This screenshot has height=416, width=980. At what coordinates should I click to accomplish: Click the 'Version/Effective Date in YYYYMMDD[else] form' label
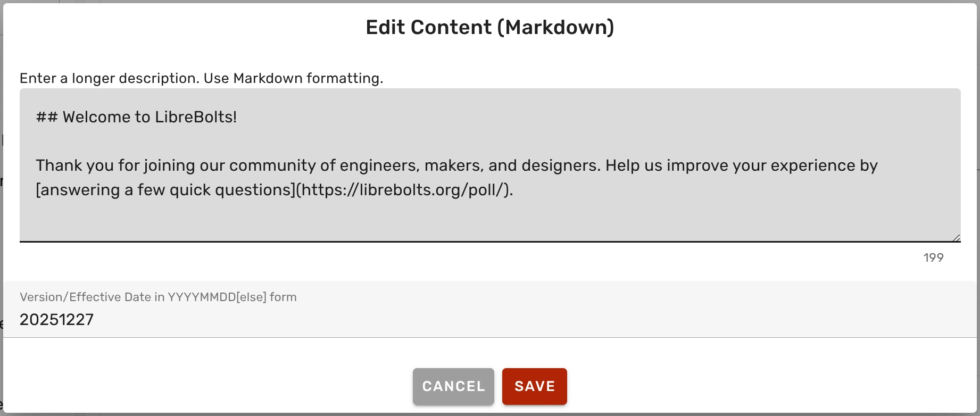(158, 297)
